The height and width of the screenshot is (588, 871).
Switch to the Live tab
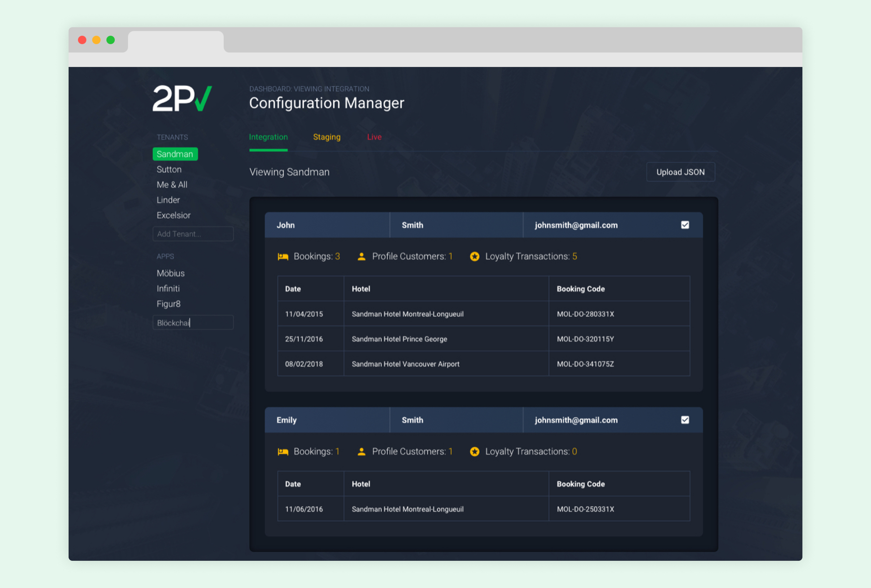pyautogui.click(x=374, y=137)
